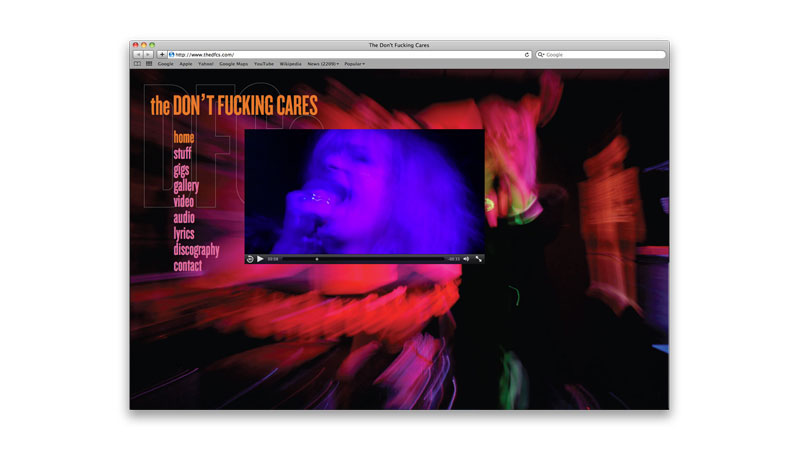This screenshot has height=463, width=800.
Task: Click the site globe icon in address bar
Action: [x=171, y=55]
